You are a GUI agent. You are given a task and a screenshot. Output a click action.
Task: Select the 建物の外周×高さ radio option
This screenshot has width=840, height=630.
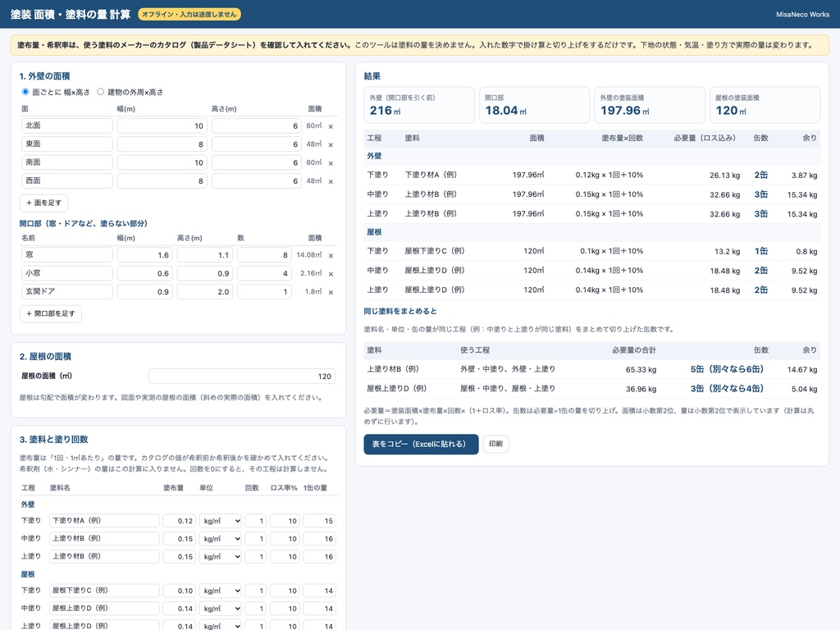100,92
